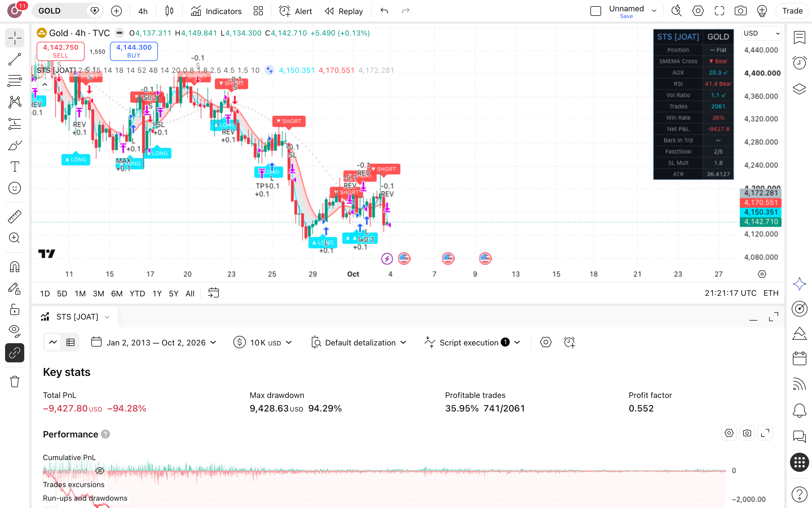Select the YTD time range
The height and width of the screenshot is (508, 812).
(x=137, y=293)
